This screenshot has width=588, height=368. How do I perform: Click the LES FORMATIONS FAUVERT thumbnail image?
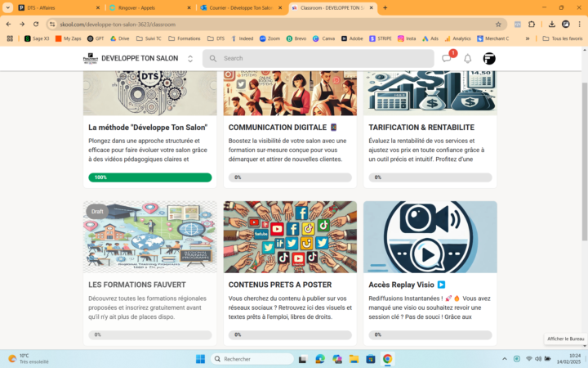click(150, 237)
